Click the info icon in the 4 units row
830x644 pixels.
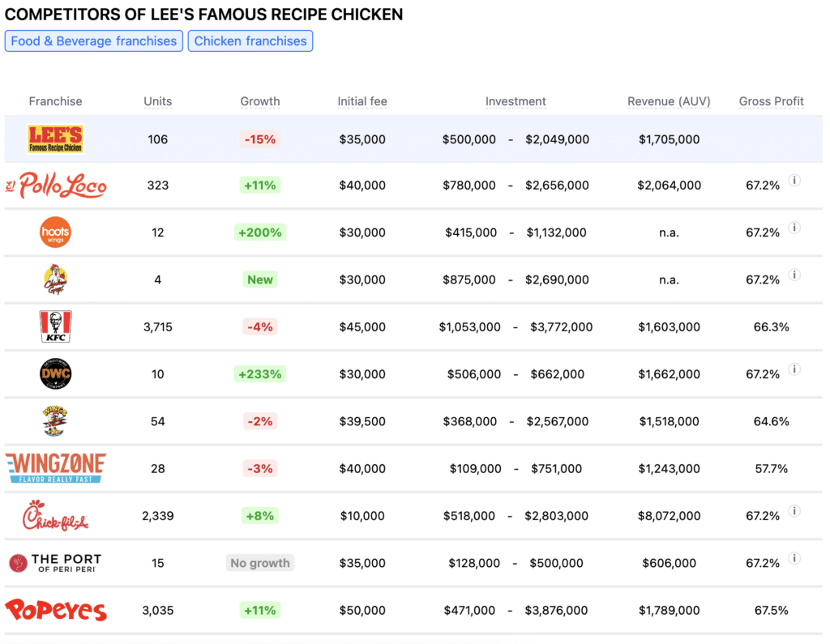pyautogui.click(x=794, y=275)
